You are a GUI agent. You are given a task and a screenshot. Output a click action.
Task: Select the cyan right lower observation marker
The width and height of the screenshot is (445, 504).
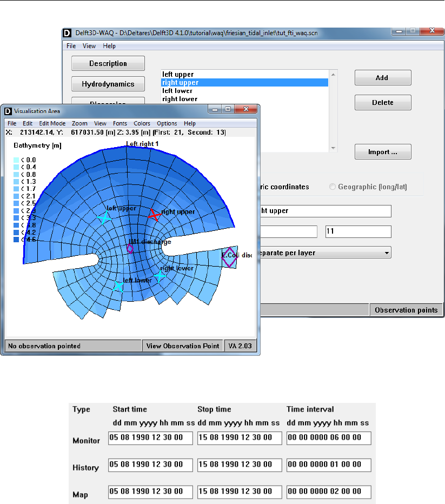pyautogui.click(x=160, y=276)
